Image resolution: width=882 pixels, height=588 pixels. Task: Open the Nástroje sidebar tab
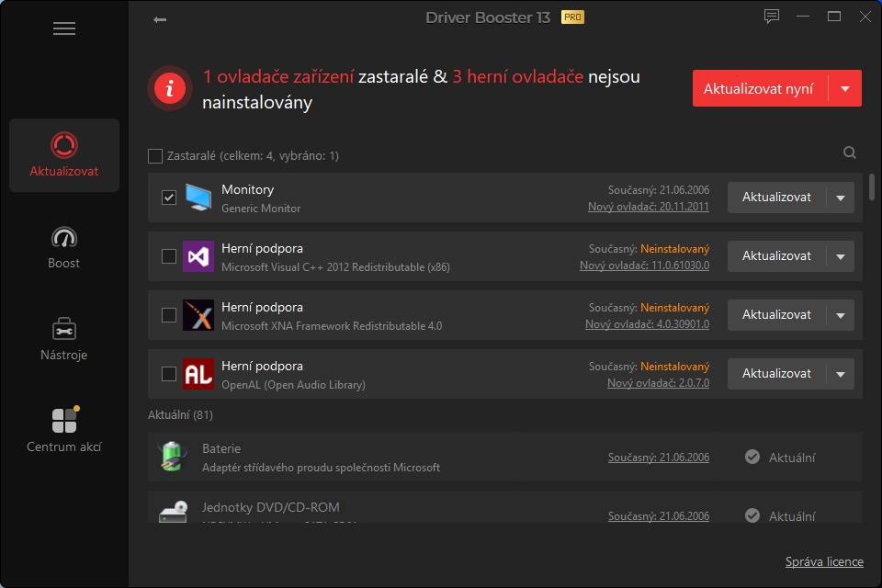(64, 339)
